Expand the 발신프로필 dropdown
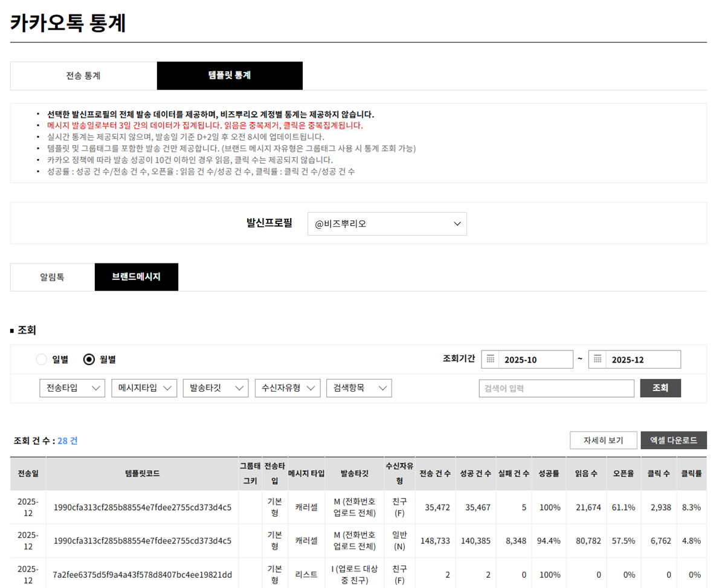 coord(387,224)
